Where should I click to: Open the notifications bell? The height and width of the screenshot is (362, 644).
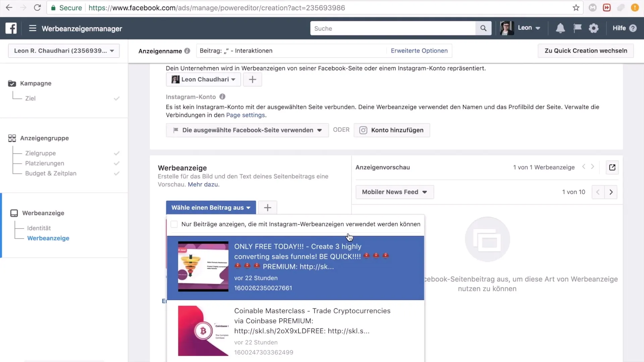pyautogui.click(x=560, y=28)
